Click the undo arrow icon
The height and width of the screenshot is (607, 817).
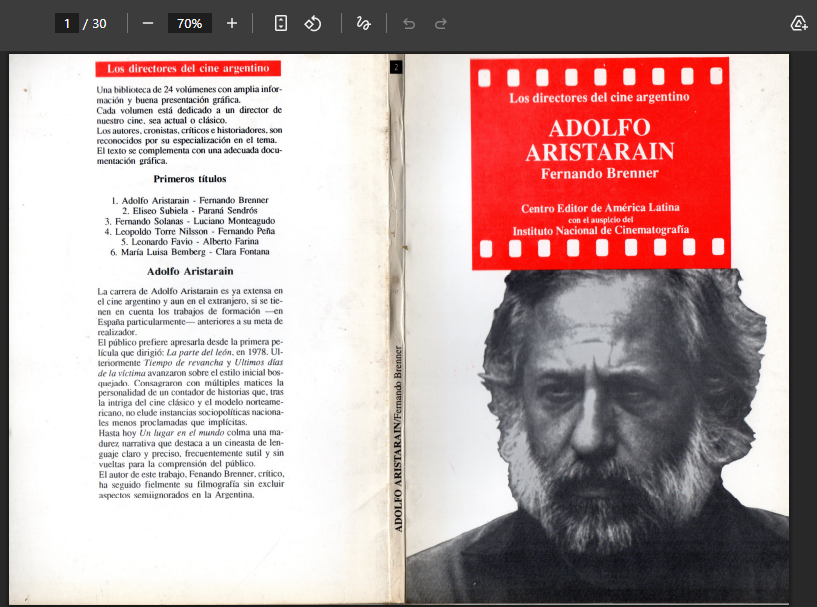coord(409,23)
